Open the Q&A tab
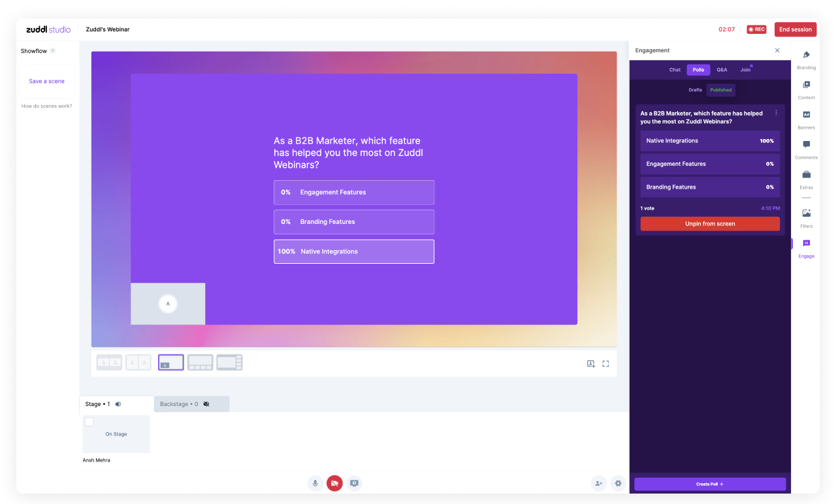The height and width of the screenshot is (504, 836). pyautogui.click(x=722, y=70)
